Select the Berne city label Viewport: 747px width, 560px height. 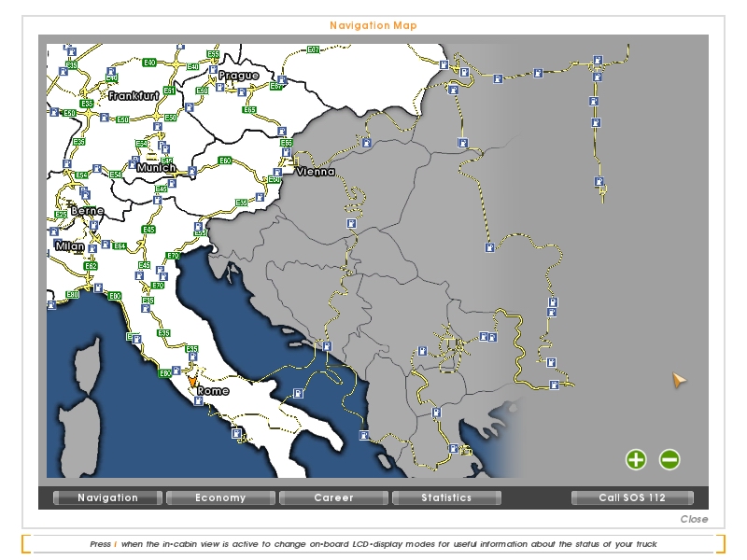click(x=87, y=211)
